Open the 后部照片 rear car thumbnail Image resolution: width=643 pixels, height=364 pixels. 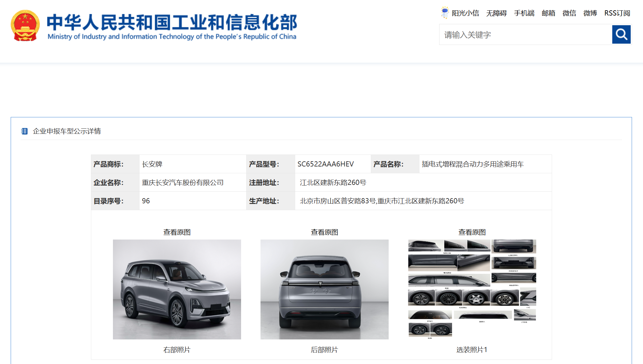click(x=324, y=289)
